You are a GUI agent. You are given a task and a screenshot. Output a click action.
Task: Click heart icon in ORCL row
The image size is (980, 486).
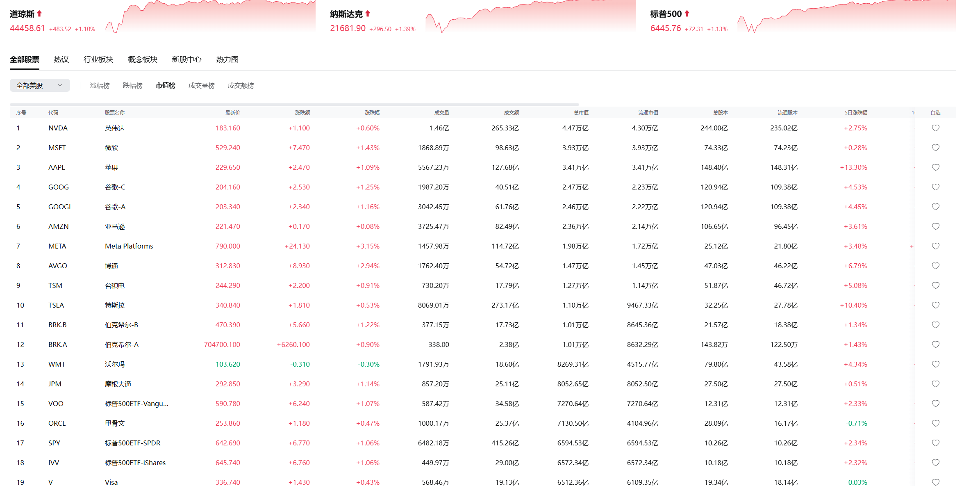point(935,423)
